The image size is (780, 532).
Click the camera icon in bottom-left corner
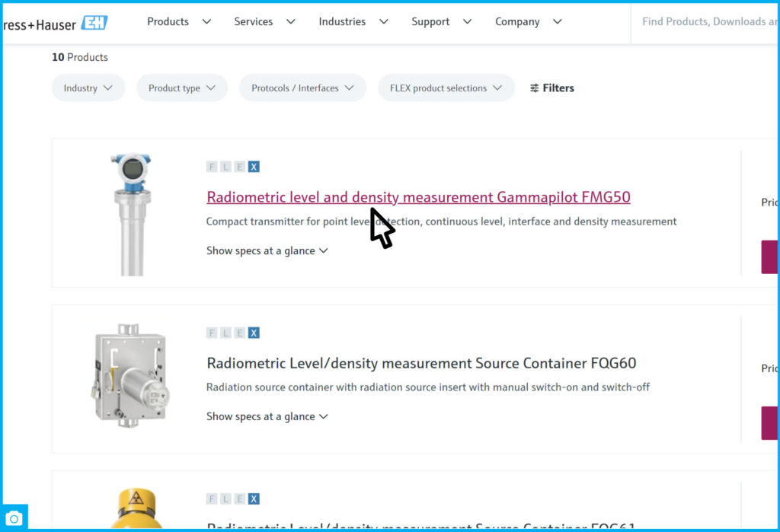click(x=14, y=518)
